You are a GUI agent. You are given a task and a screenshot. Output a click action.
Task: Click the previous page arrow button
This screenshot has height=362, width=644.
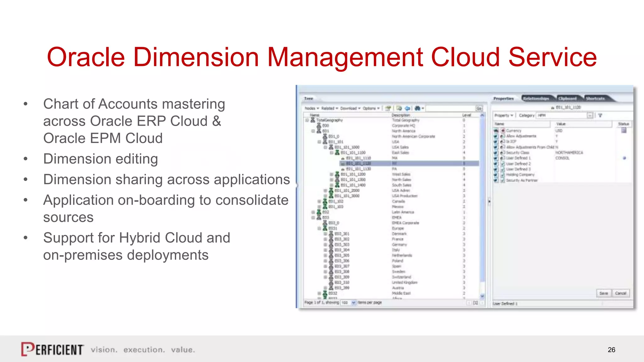point(469,303)
